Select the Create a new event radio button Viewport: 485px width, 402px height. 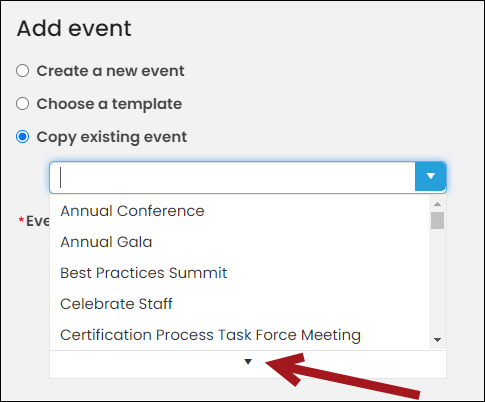coord(23,71)
